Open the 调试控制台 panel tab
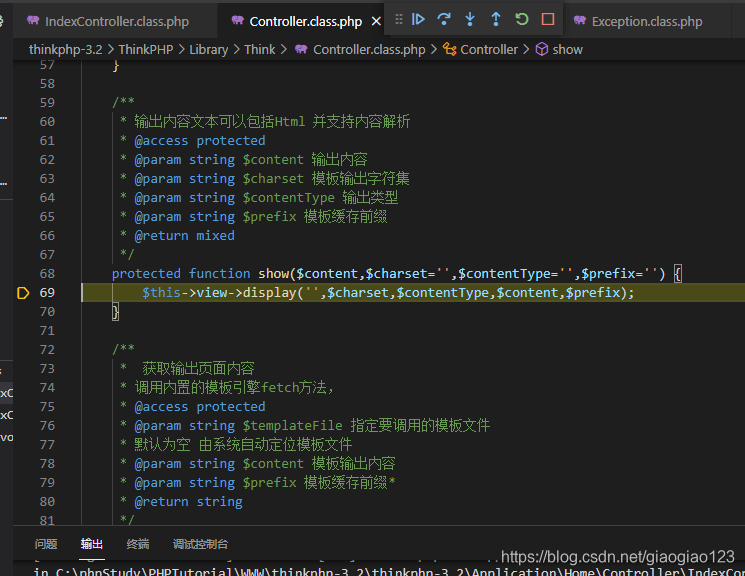The width and height of the screenshot is (745, 576). click(x=201, y=544)
